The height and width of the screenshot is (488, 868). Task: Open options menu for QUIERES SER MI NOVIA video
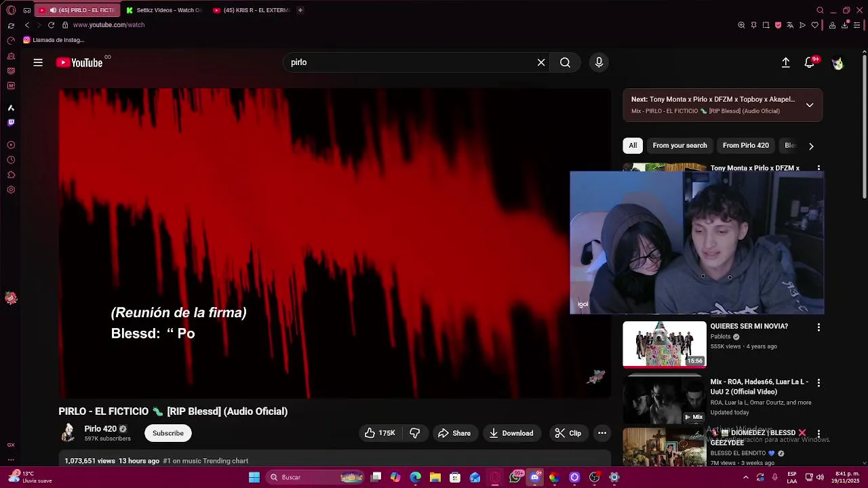point(818,327)
